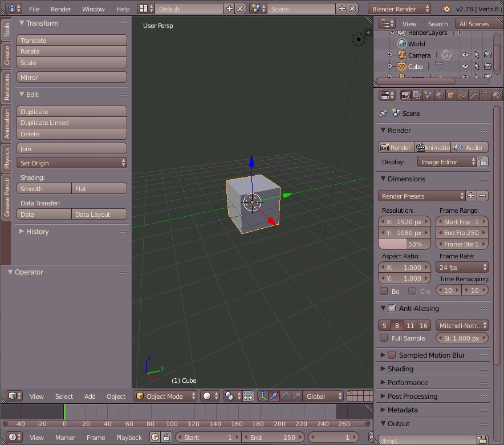Open the Render menu in the top bar
This screenshot has width=504, height=445.
pyautogui.click(x=61, y=9)
